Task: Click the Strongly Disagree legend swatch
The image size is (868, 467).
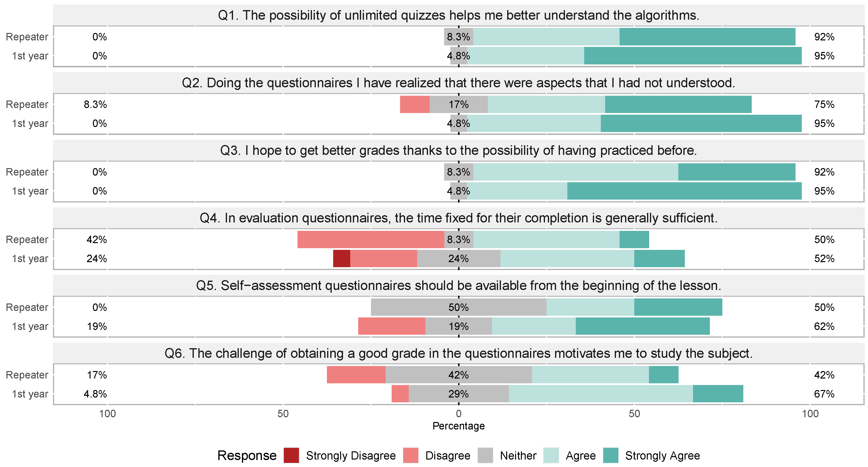Action: tap(291, 455)
